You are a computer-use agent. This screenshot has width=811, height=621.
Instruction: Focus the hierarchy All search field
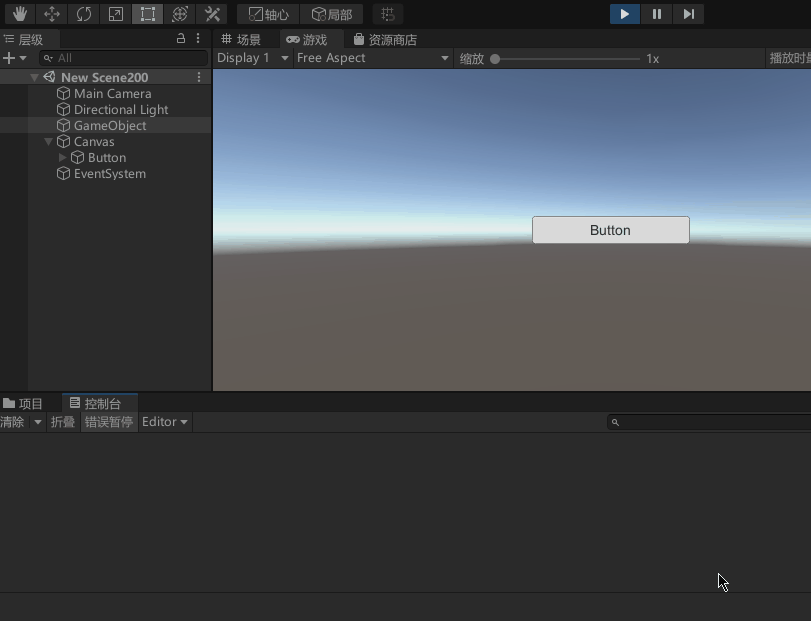pyautogui.click(x=124, y=58)
